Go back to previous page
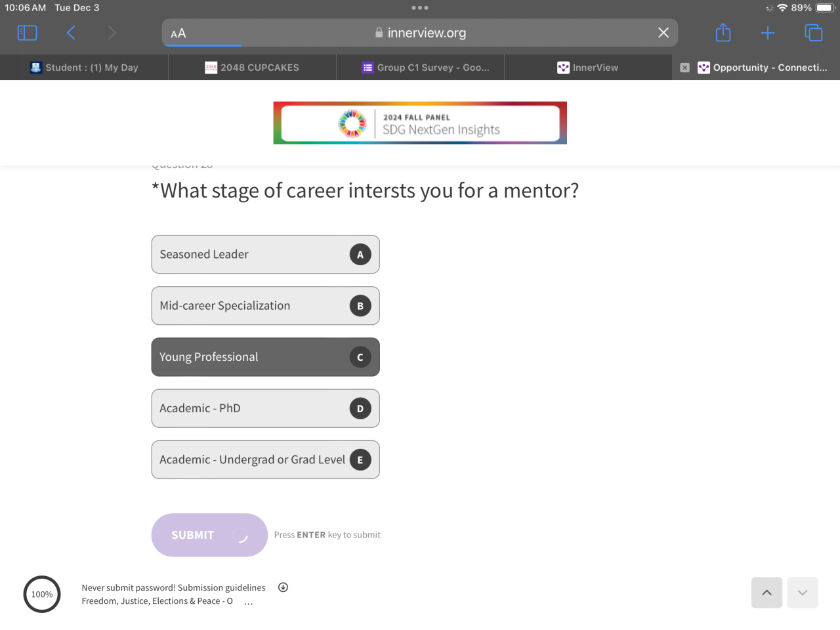Viewport: 840px width, 630px height. pos(71,33)
